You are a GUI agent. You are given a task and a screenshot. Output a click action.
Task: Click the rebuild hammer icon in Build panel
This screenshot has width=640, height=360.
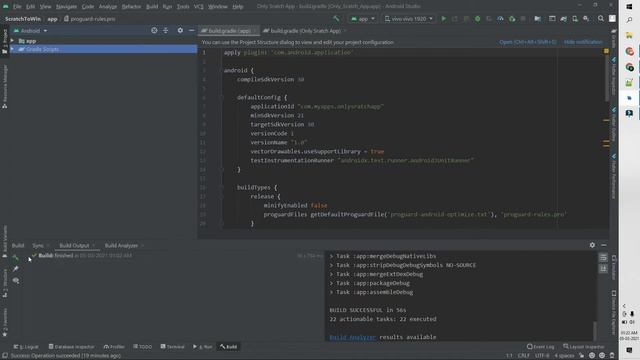pyautogui.click(x=16, y=257)
